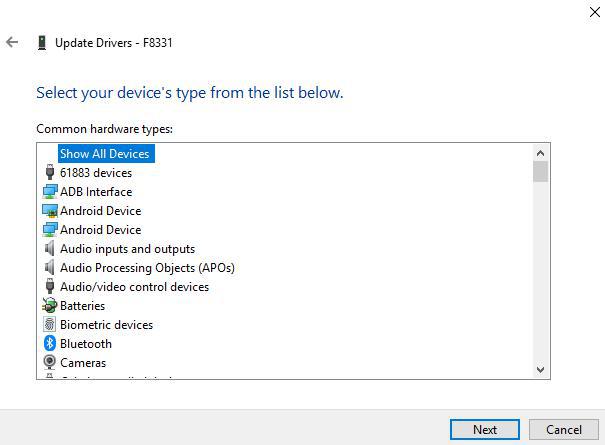The width and height of the screenshot is (605, 445).
Task: Click the scrollbar down arrow
Action: (541, 370)
